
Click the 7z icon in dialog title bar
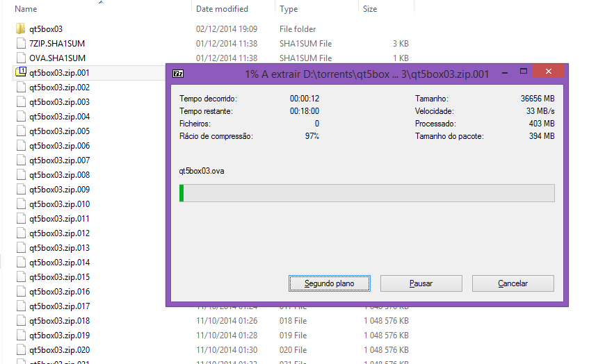[178, 74]
